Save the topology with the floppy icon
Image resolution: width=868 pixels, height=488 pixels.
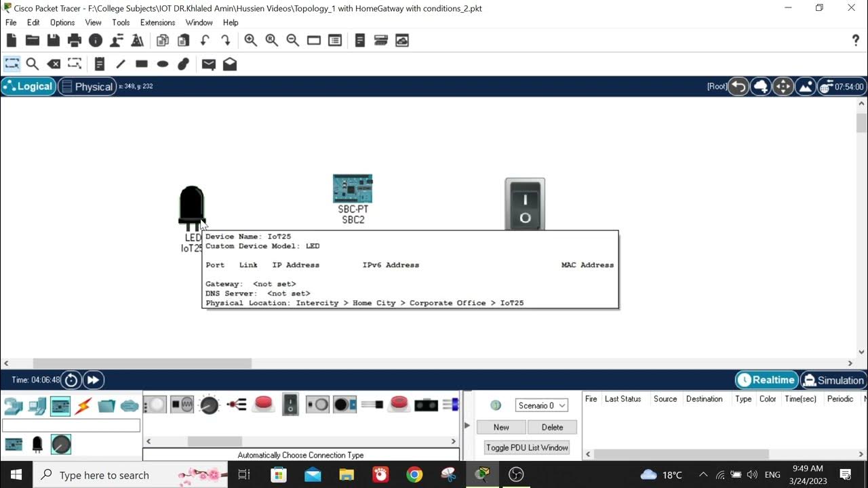coord(53,41)
